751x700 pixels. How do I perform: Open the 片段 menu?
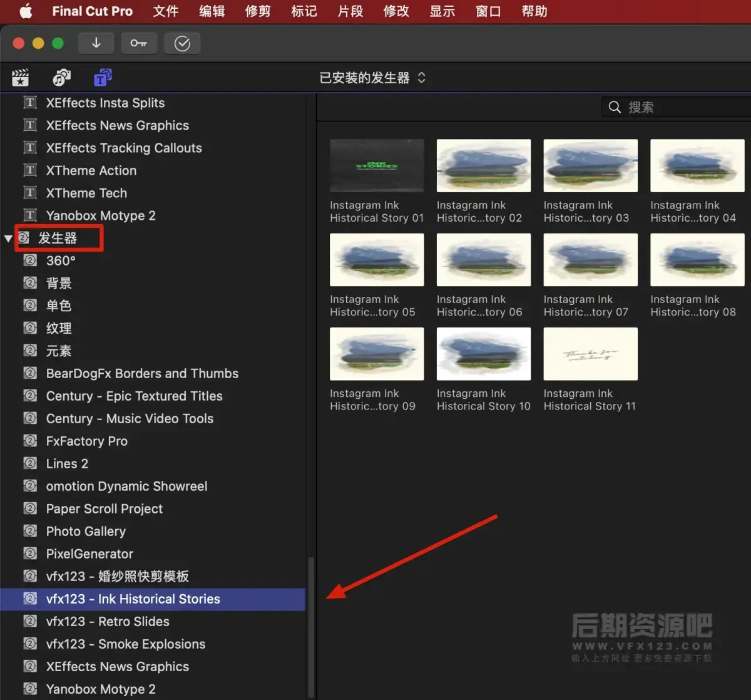(x=350, y=11)
